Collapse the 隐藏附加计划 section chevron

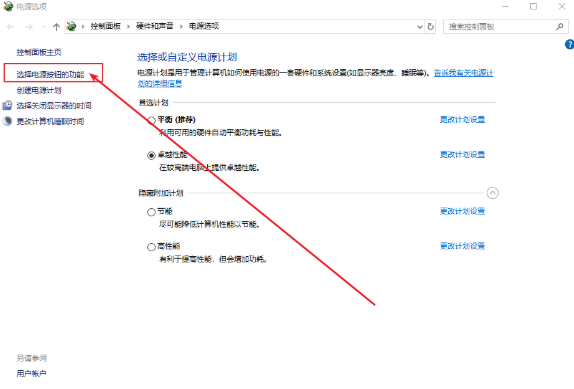coord(492,193)
